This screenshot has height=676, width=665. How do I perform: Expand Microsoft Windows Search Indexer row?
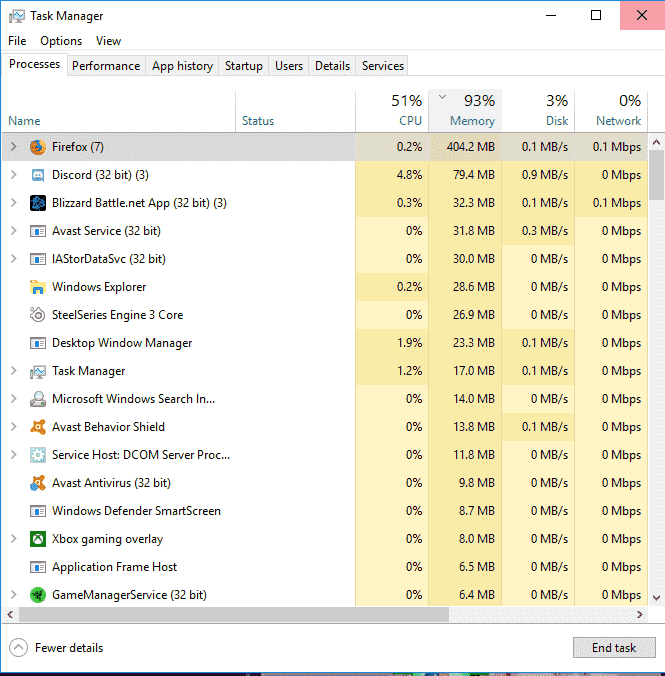(14, 399)
